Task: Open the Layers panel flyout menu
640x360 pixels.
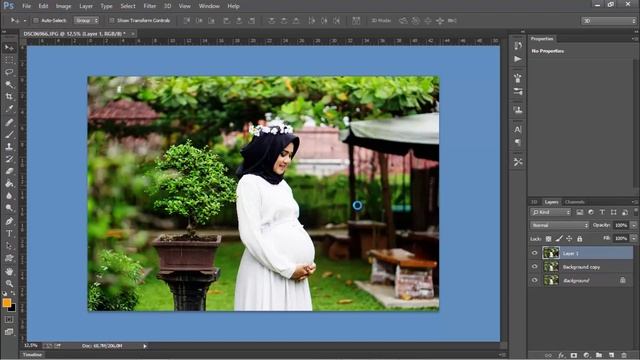Action: 635,202
